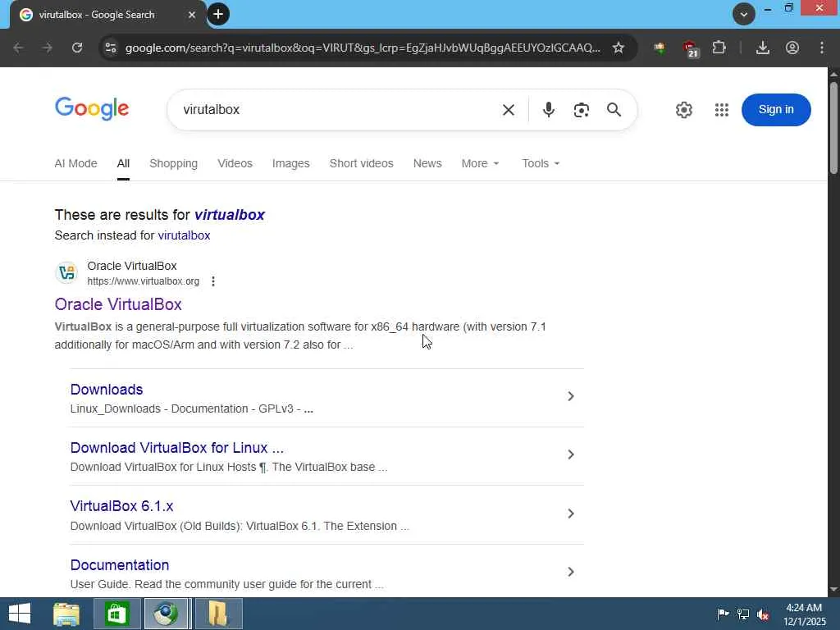Open the Chrome profile icon

click(792, 48)
